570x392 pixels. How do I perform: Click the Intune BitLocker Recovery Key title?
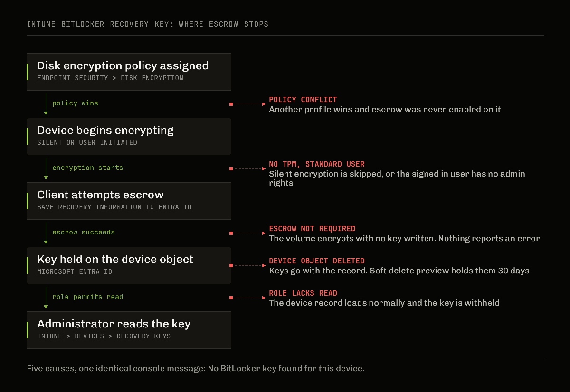148,24
